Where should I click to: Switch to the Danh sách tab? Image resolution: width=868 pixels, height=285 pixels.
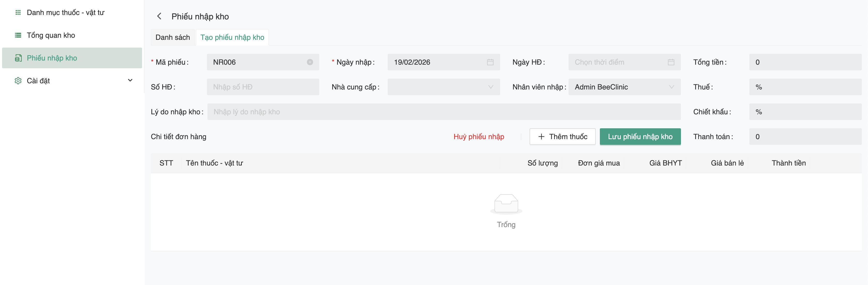[x=173, y=37]
